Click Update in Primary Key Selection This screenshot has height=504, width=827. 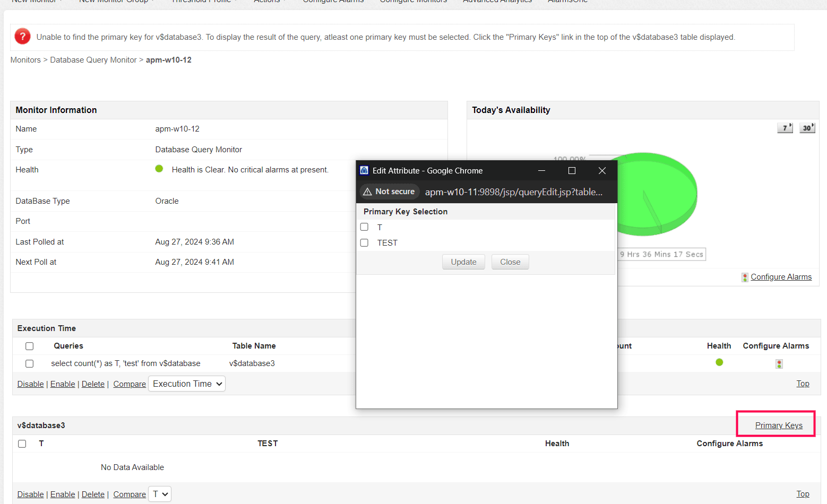point(463,262)
